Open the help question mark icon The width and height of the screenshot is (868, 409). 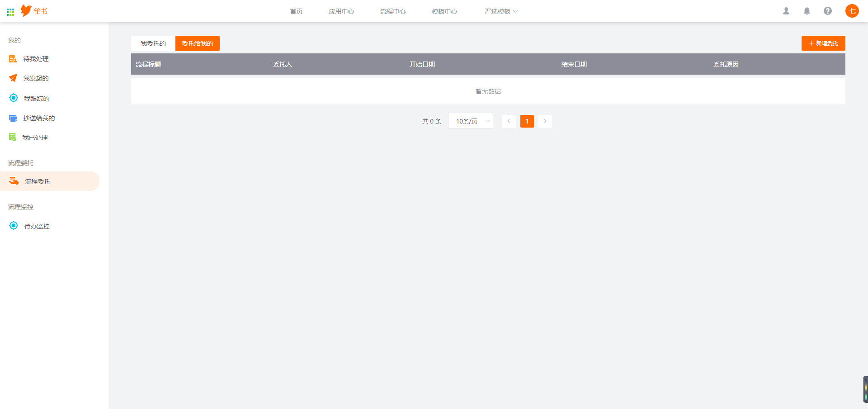[x=828, y=11]
